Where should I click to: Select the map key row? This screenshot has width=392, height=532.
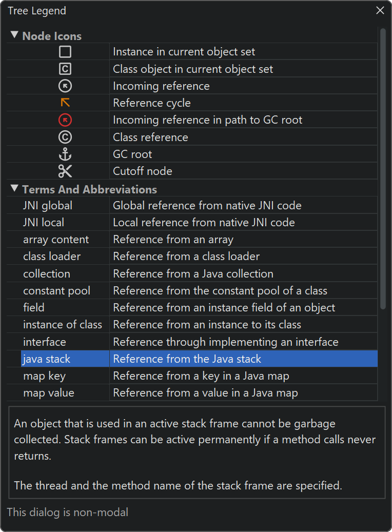coord(44,376)
